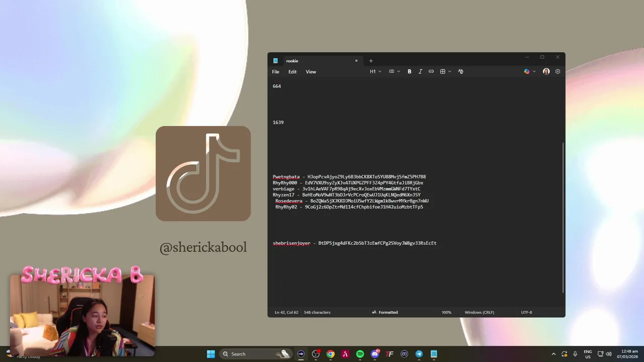This screenshot has width=644, height=362.
Task: Open Notepad settings gear
Action: (557, 71)
